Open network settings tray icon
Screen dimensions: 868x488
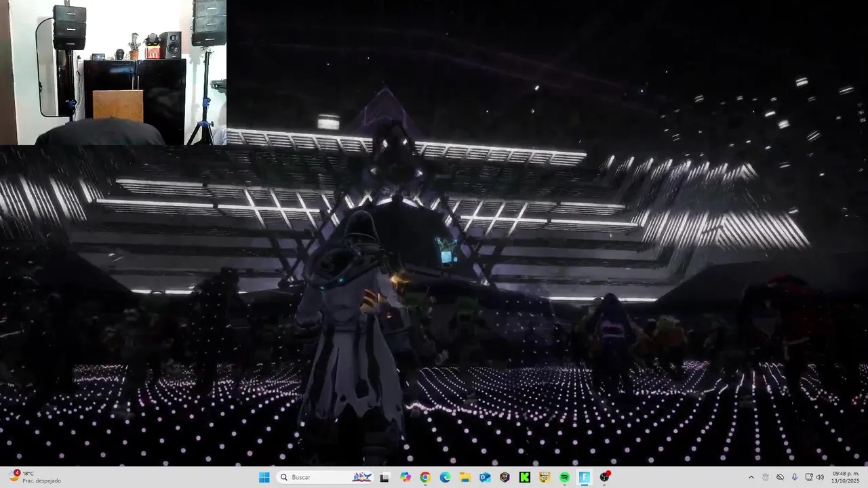point(809,477)
